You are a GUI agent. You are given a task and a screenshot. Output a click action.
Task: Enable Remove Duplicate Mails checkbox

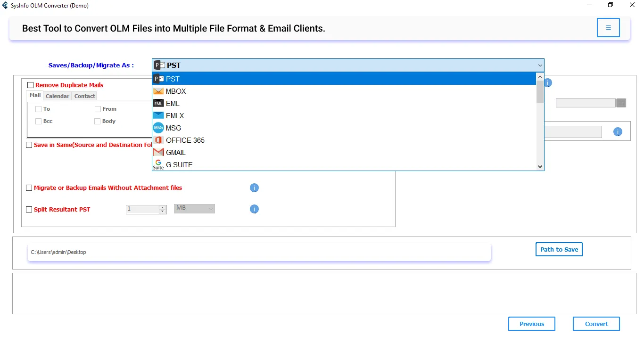tap(31, 85)
